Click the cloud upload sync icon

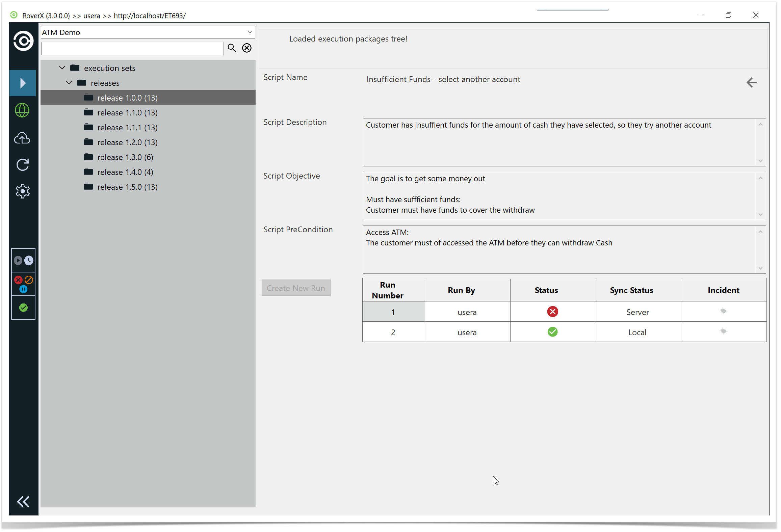22,138
